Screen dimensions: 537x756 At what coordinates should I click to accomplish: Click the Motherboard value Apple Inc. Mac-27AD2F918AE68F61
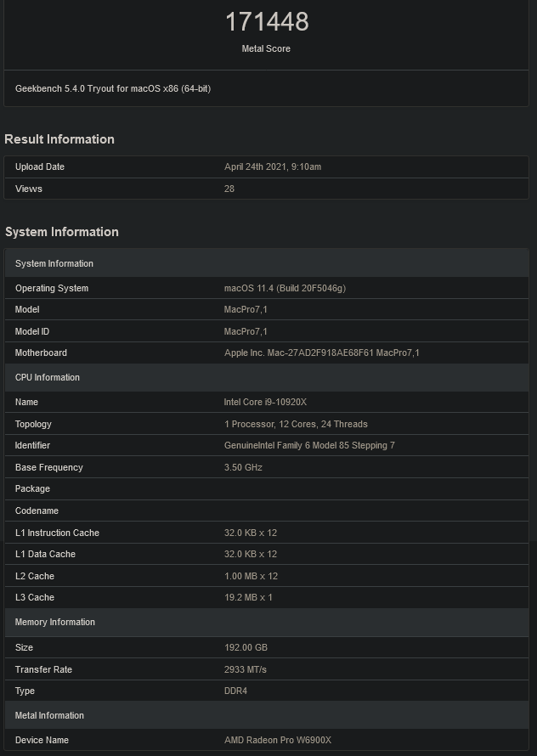pos(321,353)
